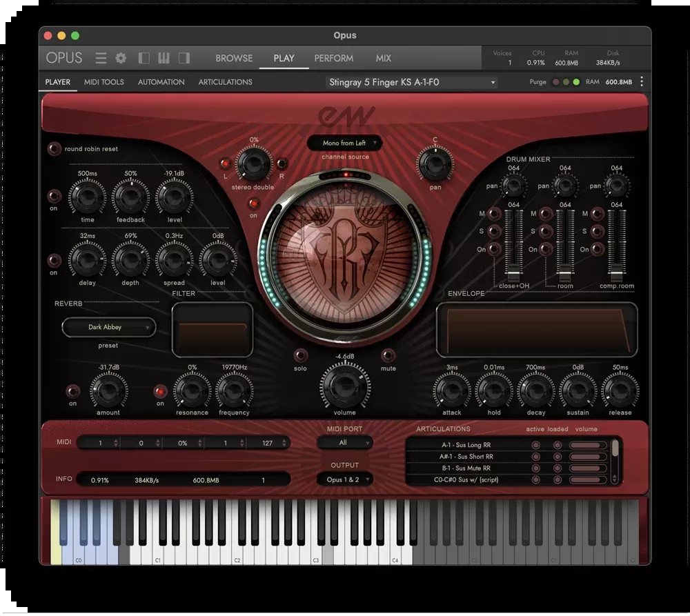690x616 pixels.
Task: Solo the room drum mixer channel
Action: click(546, 231)
